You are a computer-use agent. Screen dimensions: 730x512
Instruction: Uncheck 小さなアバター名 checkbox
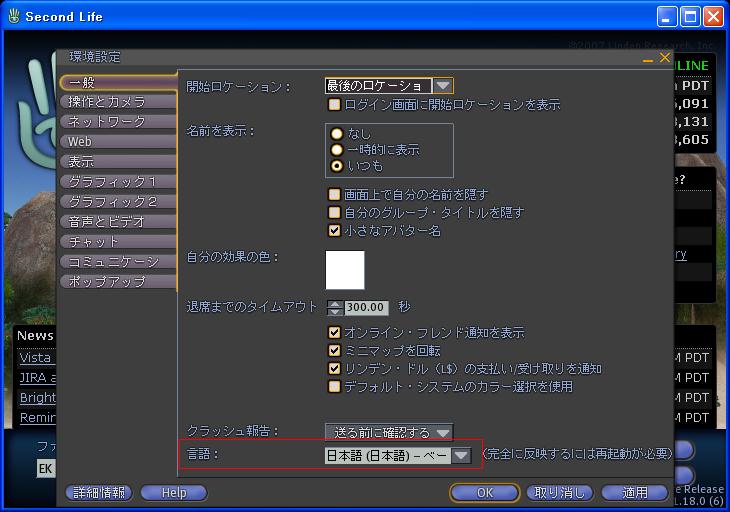coord(334,230)
